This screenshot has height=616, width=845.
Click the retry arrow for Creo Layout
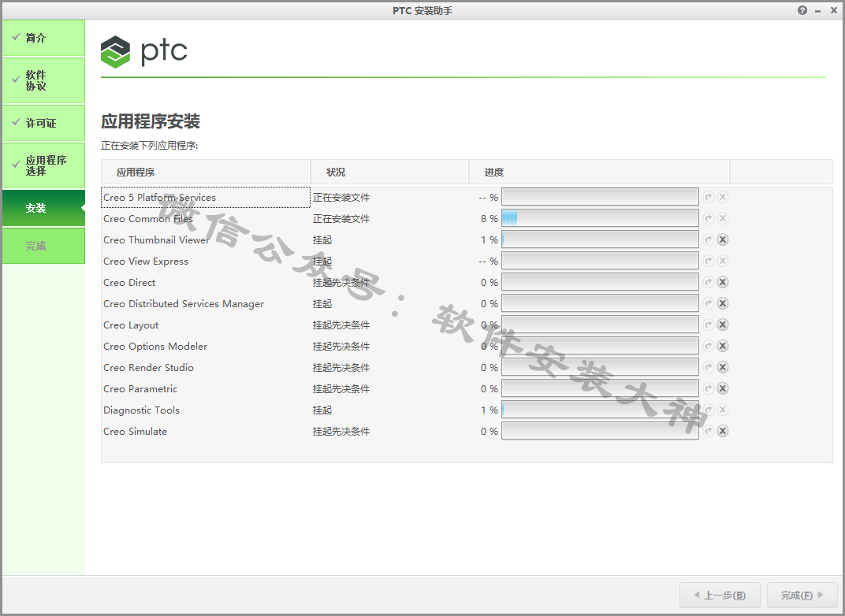tap(709, 325)
